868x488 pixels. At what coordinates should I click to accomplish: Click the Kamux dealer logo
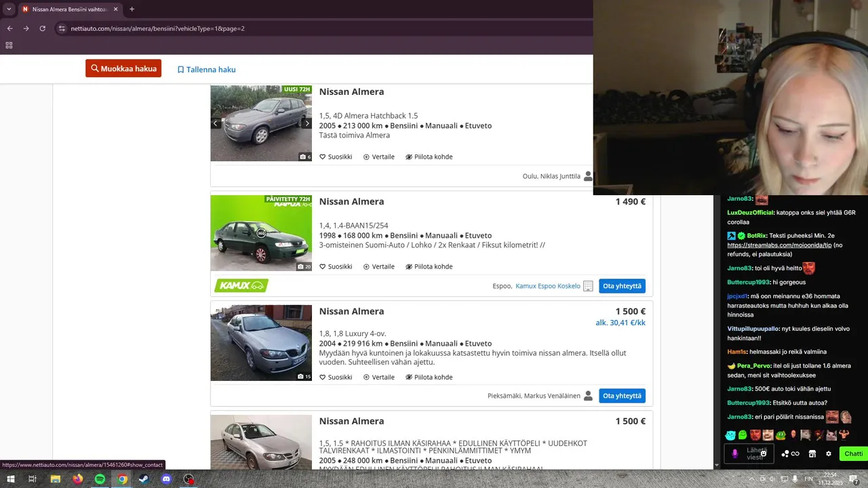coord(241,286)
